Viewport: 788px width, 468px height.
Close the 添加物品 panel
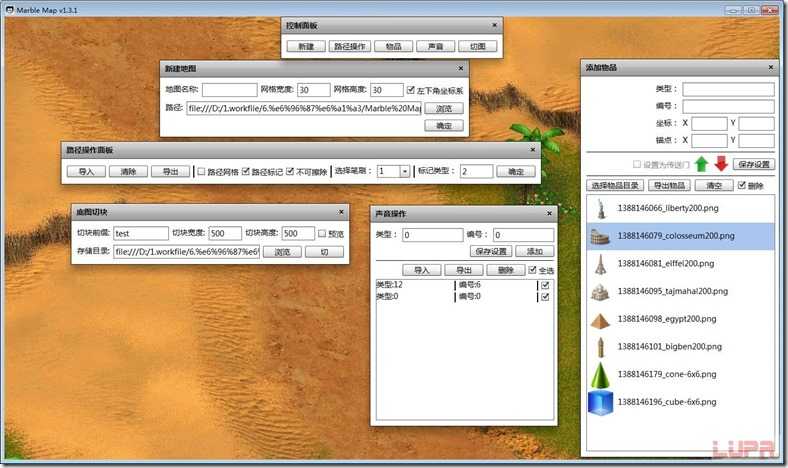pyautogui.click(x=771, y=67)
